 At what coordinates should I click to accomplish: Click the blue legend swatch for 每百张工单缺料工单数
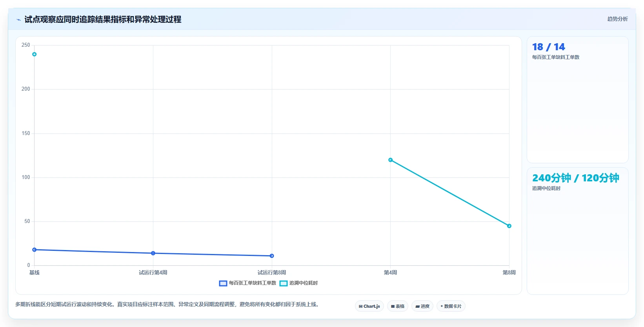pos(223,283)
